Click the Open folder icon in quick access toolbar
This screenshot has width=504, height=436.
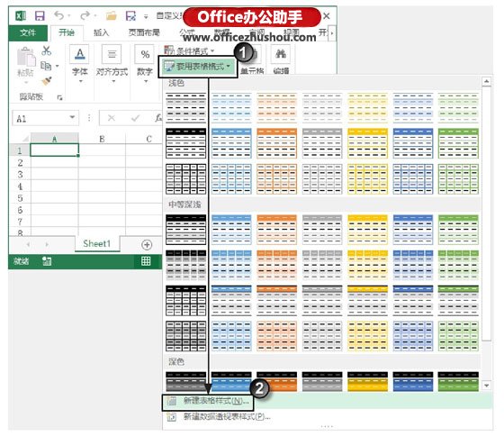(x=112, y=16)
